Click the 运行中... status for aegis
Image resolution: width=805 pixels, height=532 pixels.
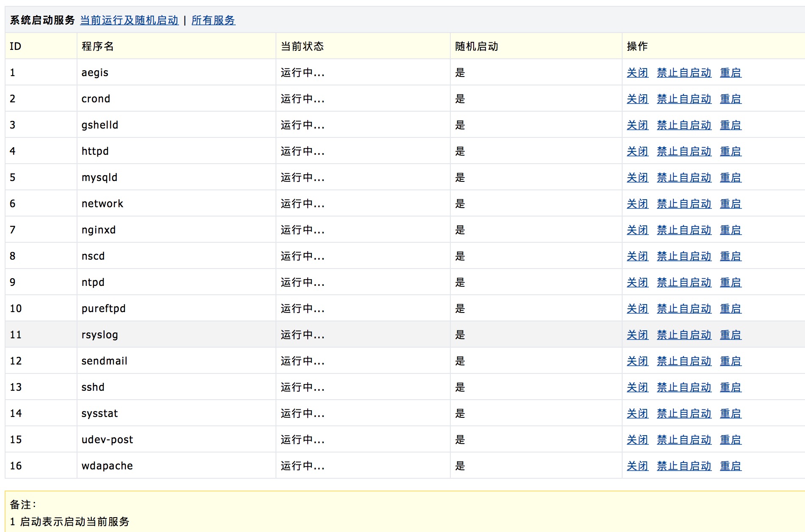(x=303, y=73)
